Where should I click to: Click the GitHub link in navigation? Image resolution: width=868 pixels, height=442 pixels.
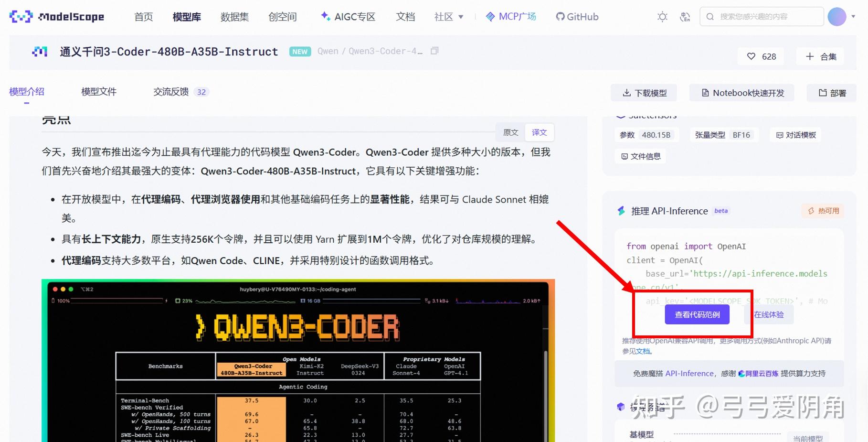pyautogui.click(x=577, y=17)
